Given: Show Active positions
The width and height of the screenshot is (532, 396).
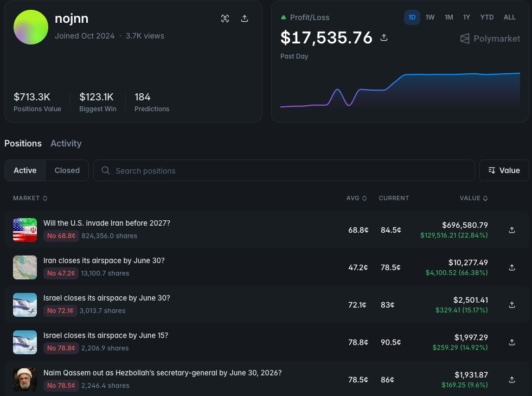Looking at the screenshot, I should 25,170.
